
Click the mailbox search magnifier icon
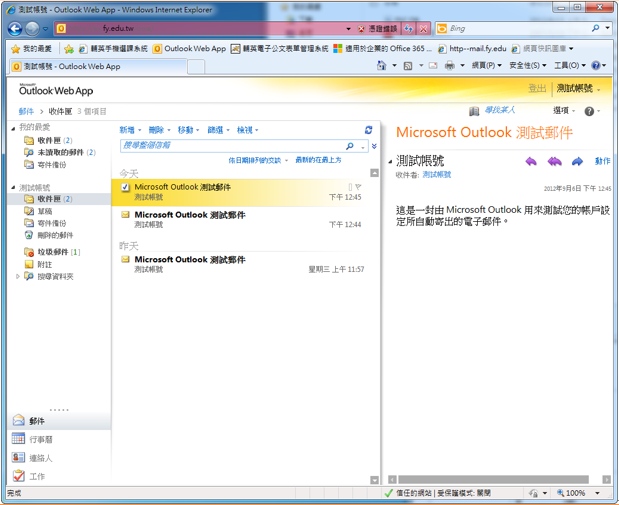pos(350,146)
